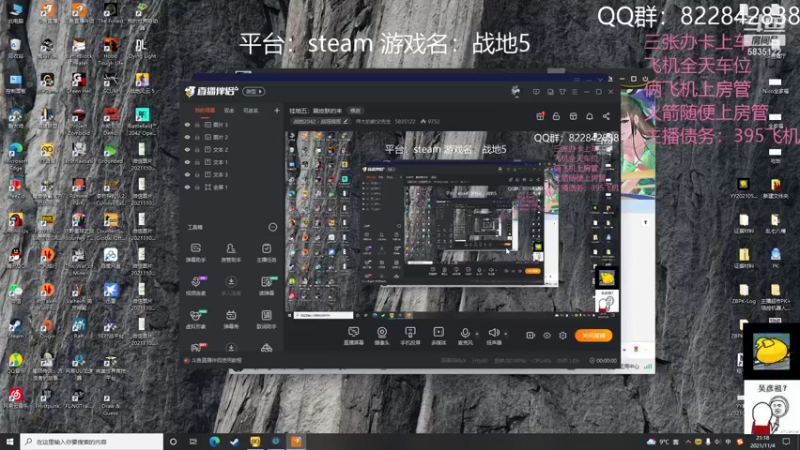Select the 全屏 1 source row
The width and height of the screenshot is (800, 450).
[x=232, y=187]
